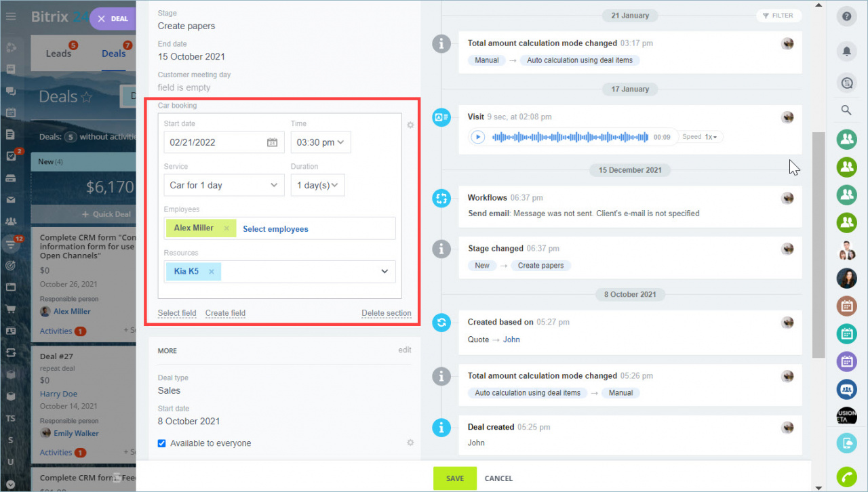This screenshot has height=492, width=868.
Task: Open calendar picker in Start date field
Action: [x=272, y=142]
